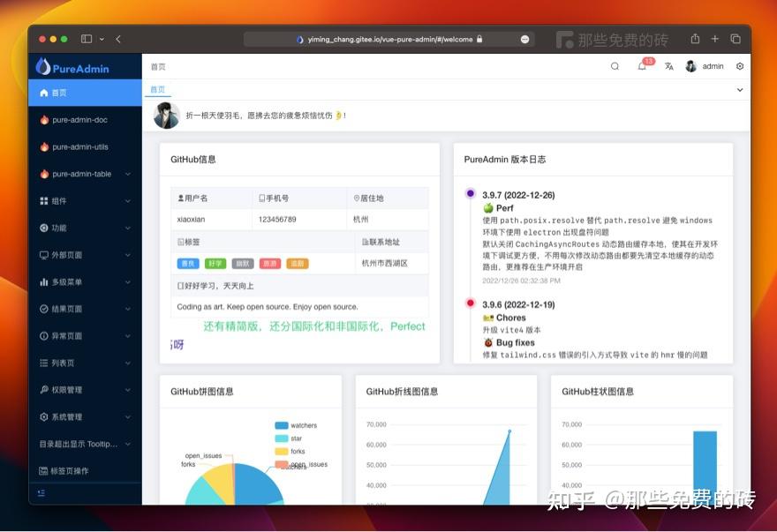Click the blue bar in GitHub柱状图信息
Viewport: 777px width, 532px height.
[705, 467]
